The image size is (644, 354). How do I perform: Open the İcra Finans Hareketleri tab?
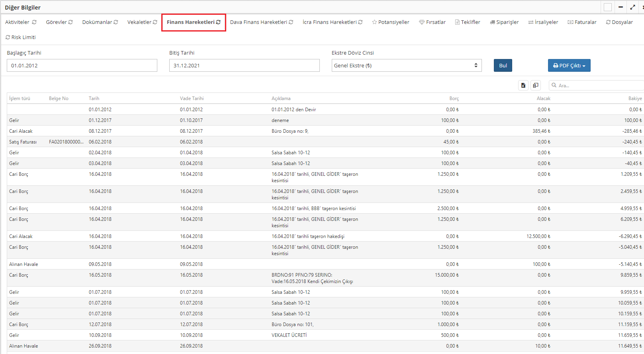pyautogui.click(x=332, y=22)
